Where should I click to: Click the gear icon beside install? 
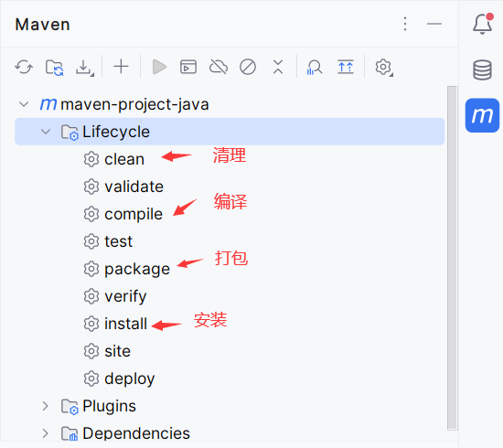(x=91, y=324)
